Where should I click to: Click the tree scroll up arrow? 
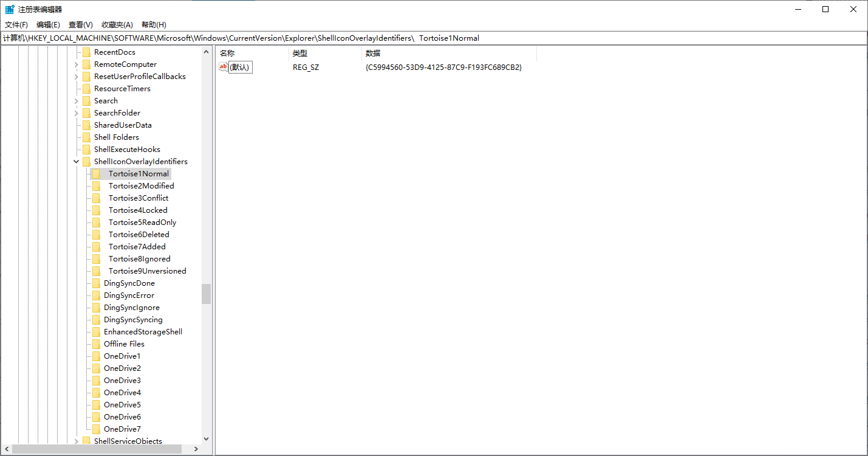coord(207,52)
